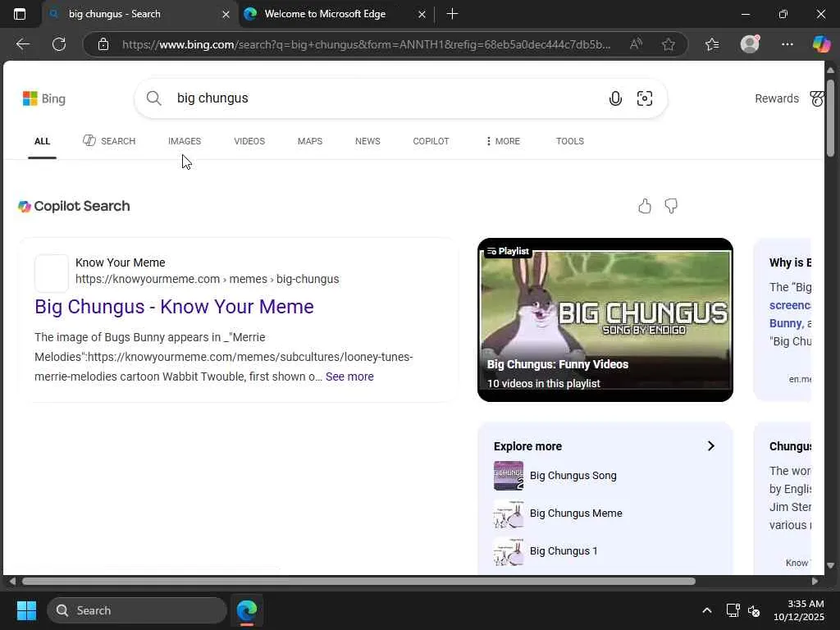Image resolution: width=840 pixels, height=630 pixels.
Task: Click the Big Chungus Meme thumbnail
Action: [509, 514]
